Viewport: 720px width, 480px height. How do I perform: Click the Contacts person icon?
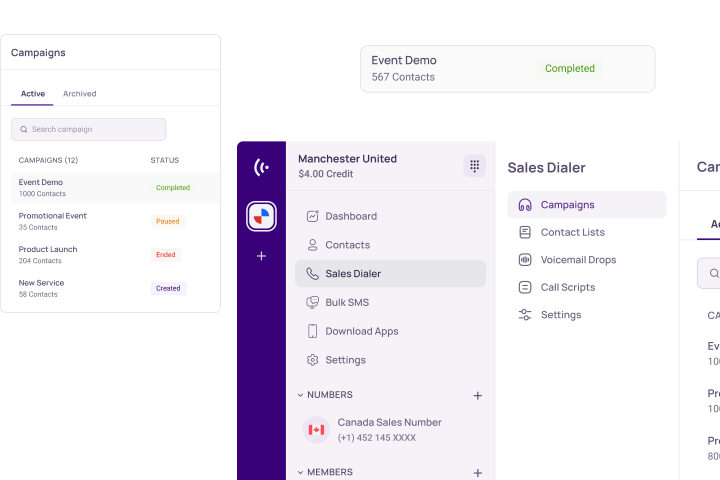click(312, 245)
